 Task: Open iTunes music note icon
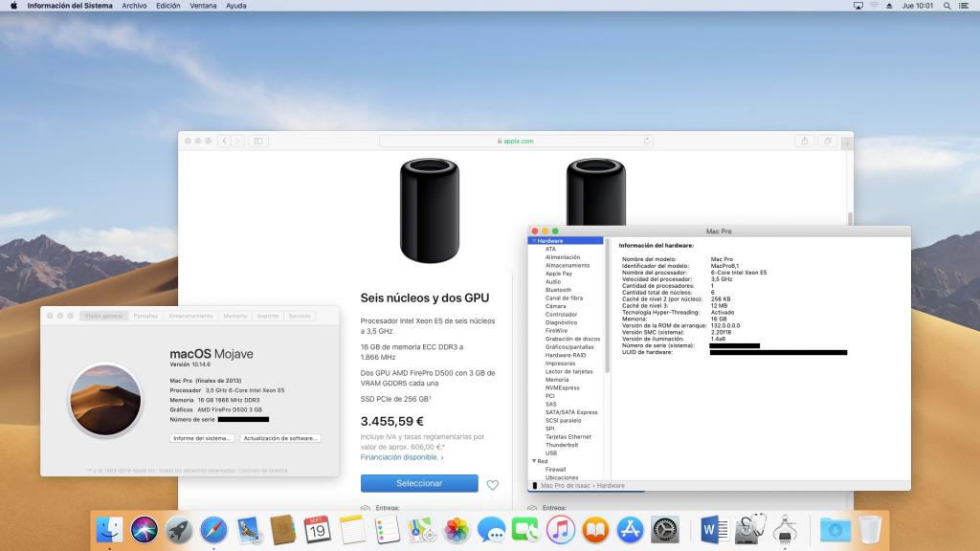click(x=561, y=530)
